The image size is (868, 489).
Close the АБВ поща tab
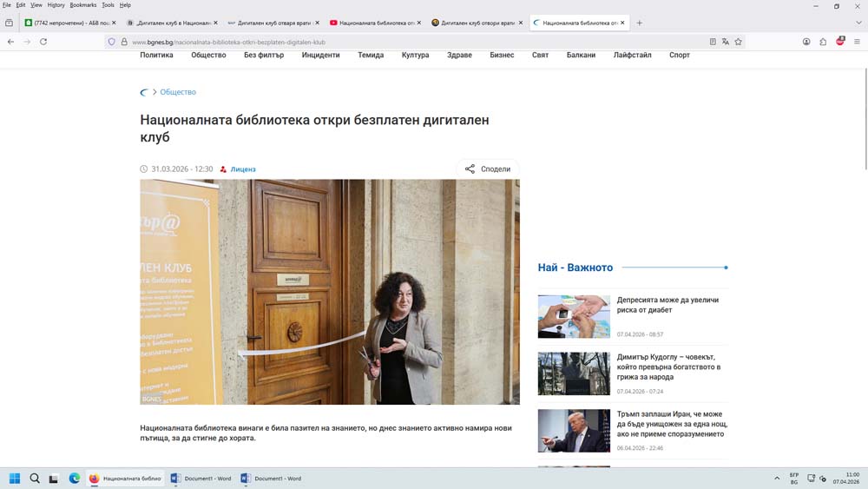[x=114, y=23]
